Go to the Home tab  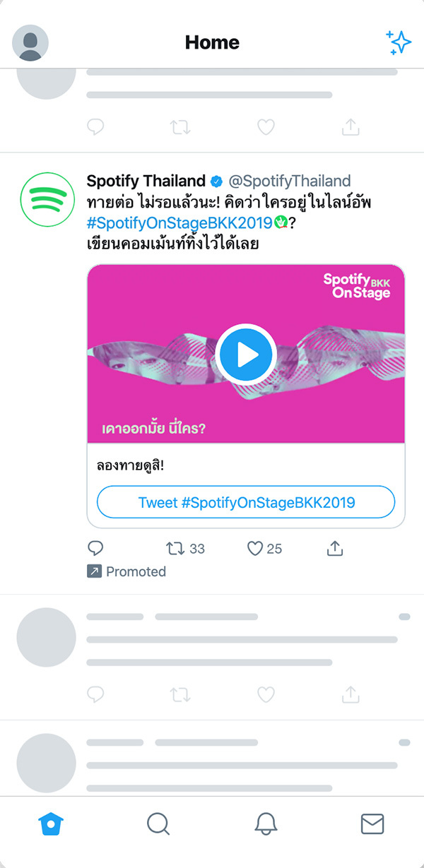click(x=51, y=824)
